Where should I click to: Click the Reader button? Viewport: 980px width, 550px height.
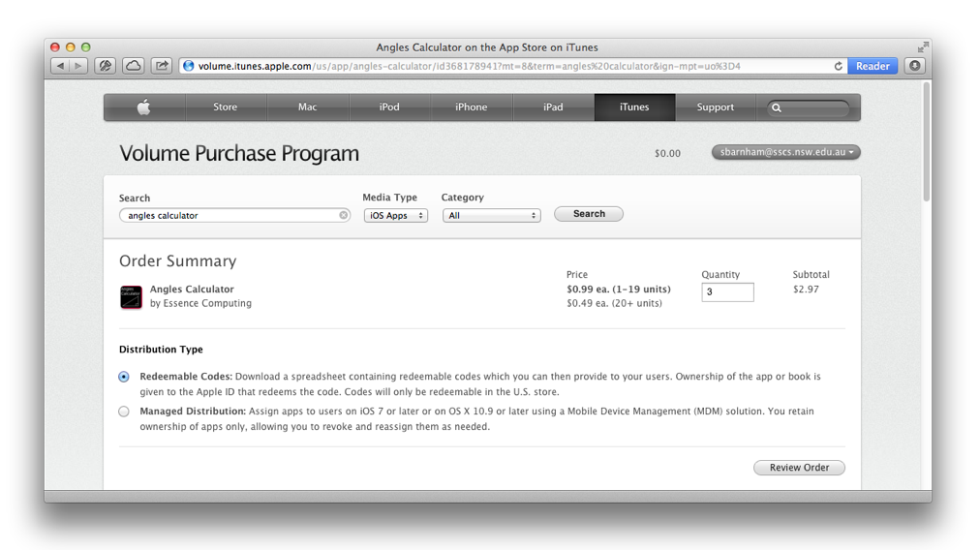click(873, 66)
